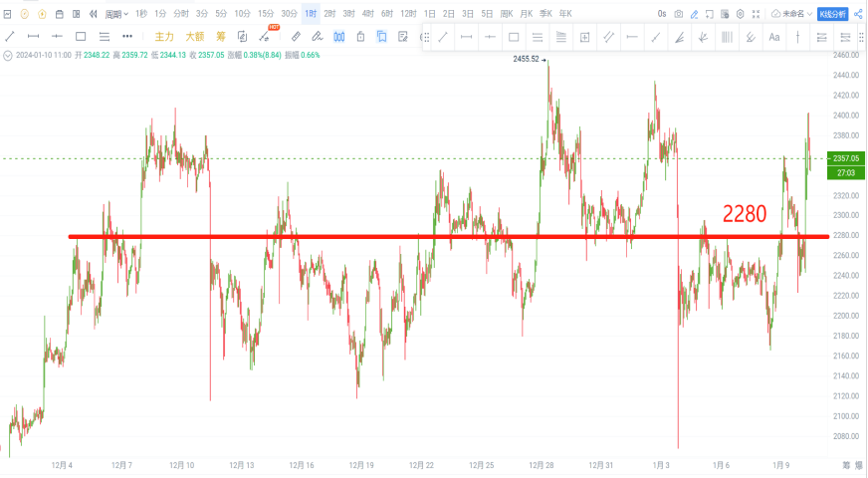868x478 pixels.
Task: Click the template save icon in top bar
Action: point(725,14)
